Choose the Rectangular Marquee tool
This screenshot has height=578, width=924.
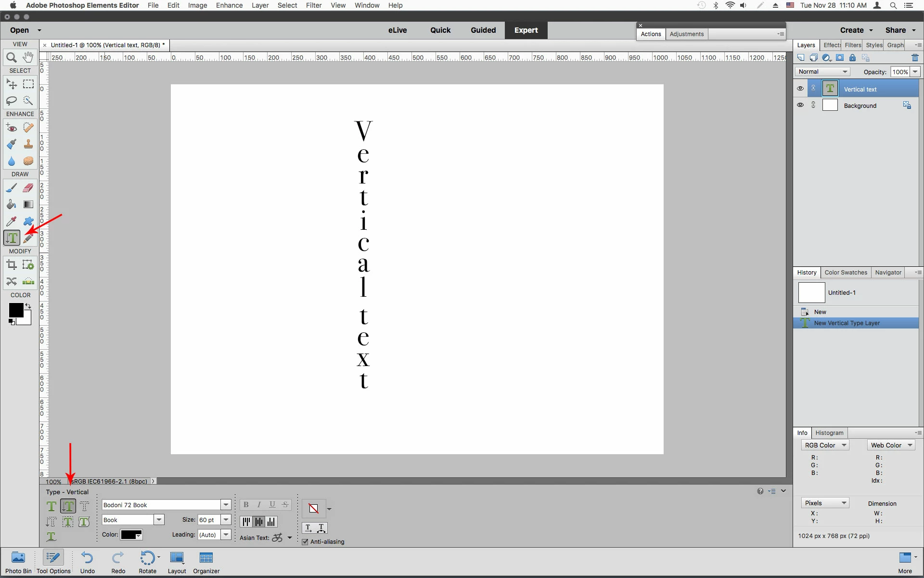(28, 84)
